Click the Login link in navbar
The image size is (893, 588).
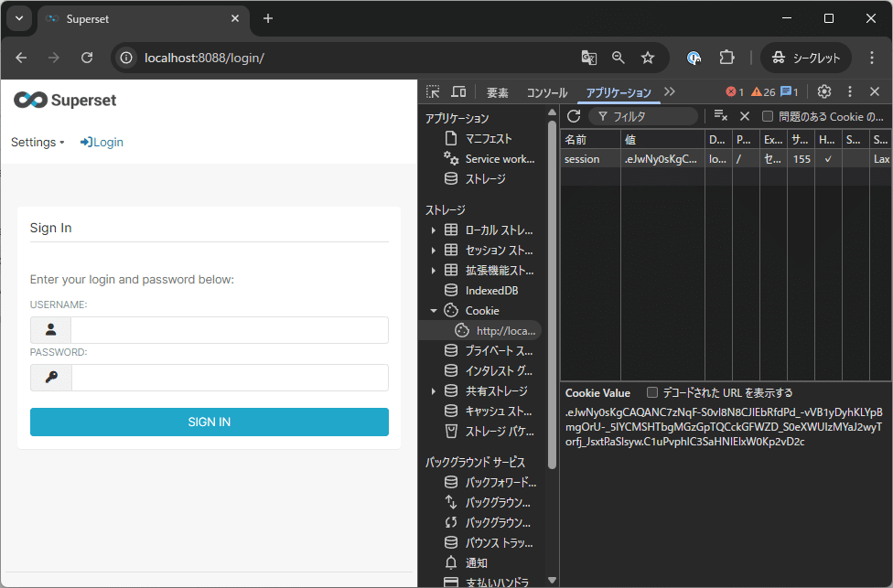102,142
